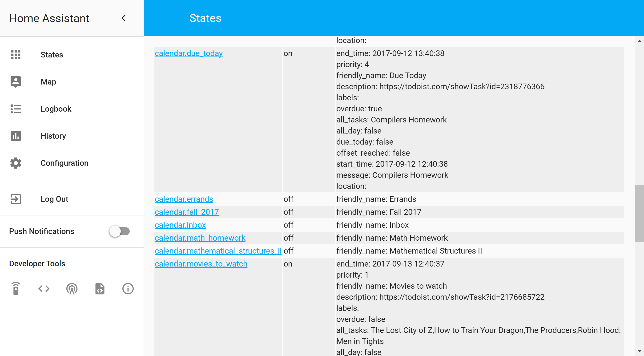
Task: Open the States grid icon in sidebar
Action: 16,55
